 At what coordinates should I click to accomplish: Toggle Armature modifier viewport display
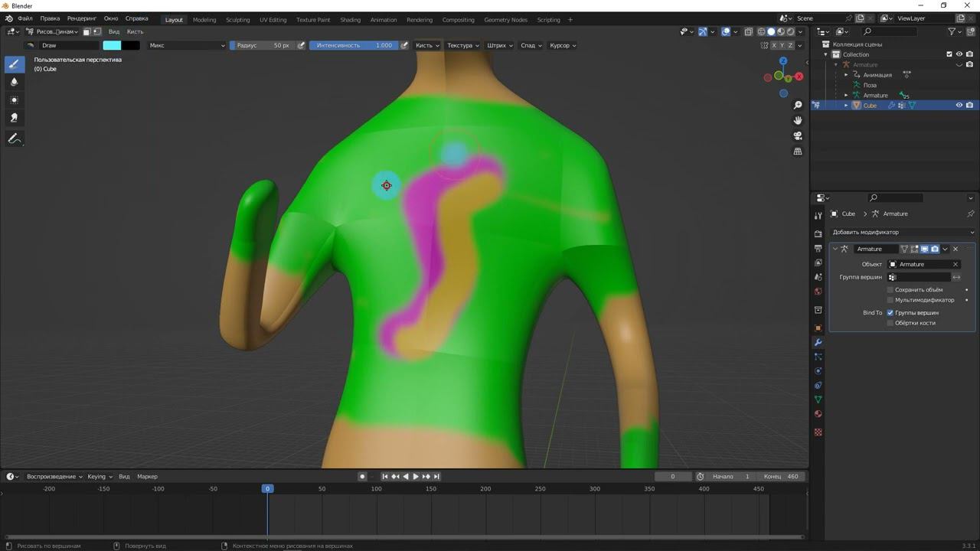924,249
